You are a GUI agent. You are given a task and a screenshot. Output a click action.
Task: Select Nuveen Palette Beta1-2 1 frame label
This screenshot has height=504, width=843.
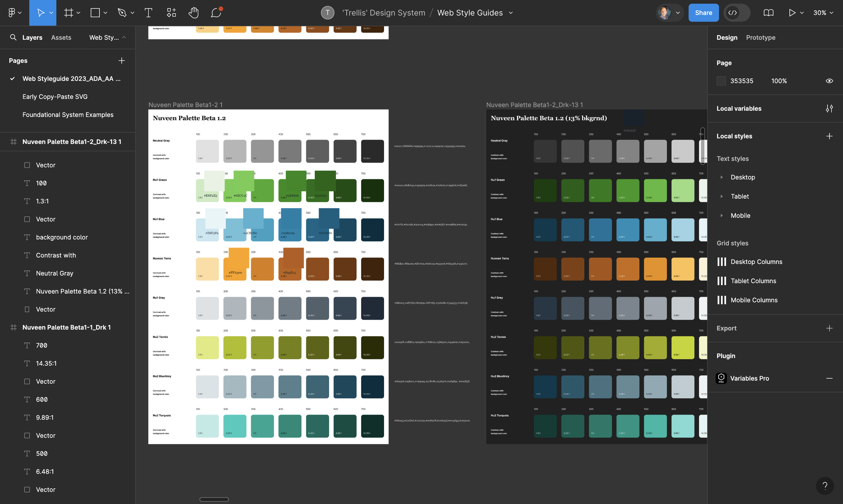coord(185,105)
